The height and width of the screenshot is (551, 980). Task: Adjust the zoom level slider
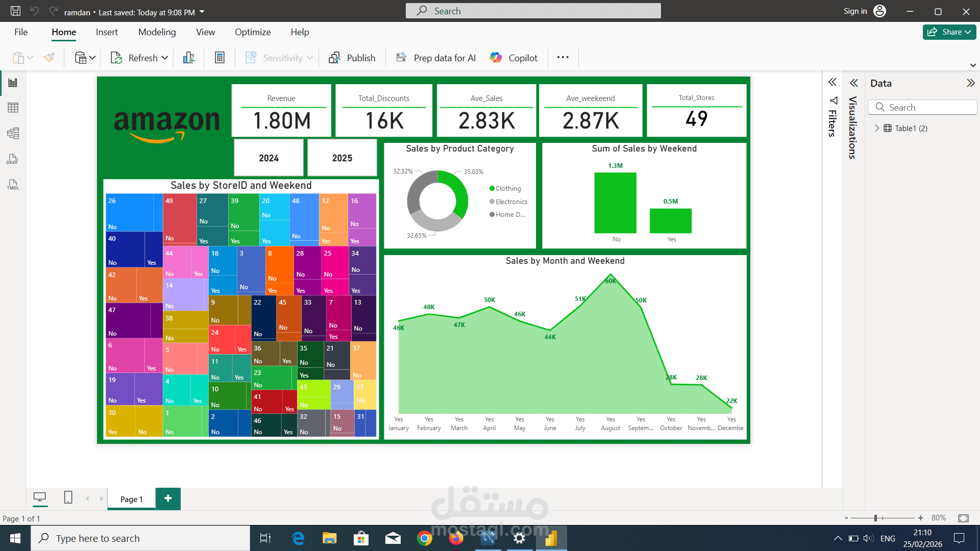click(x=875, y=518)
